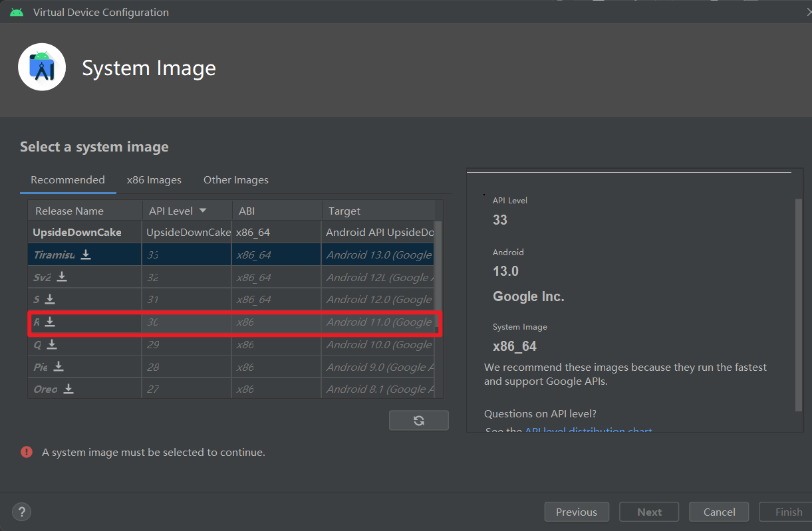Switch to the Other Images tab
This screenshot has width=812, height=531.
[x=236, y=180]
